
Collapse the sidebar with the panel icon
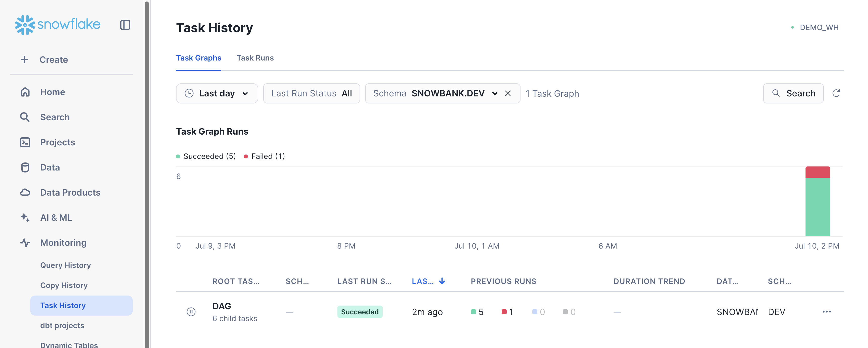125,25
